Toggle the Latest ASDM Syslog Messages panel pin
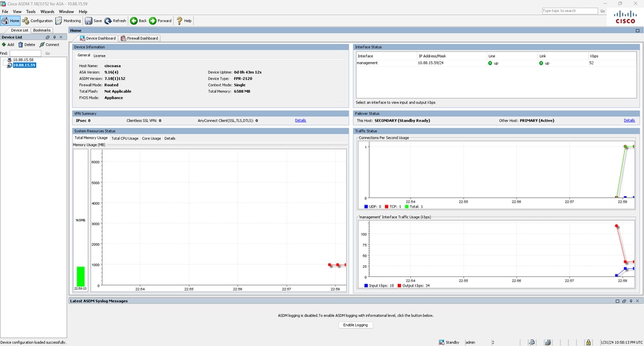Image resolution: width=644 pixels, height=346 pixels. coord(631,301)
